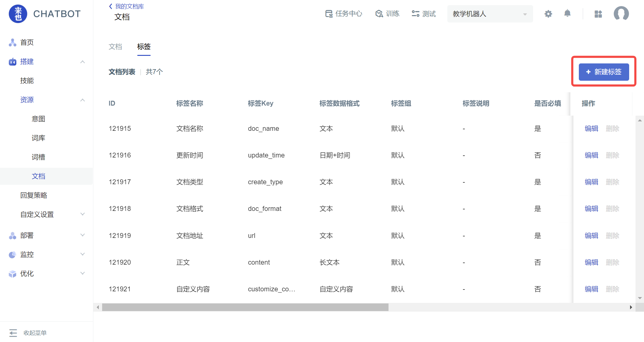Click the doc_name key cell
Image resolution: width=644 pixels, height=342 pixels.
(263, 129)
